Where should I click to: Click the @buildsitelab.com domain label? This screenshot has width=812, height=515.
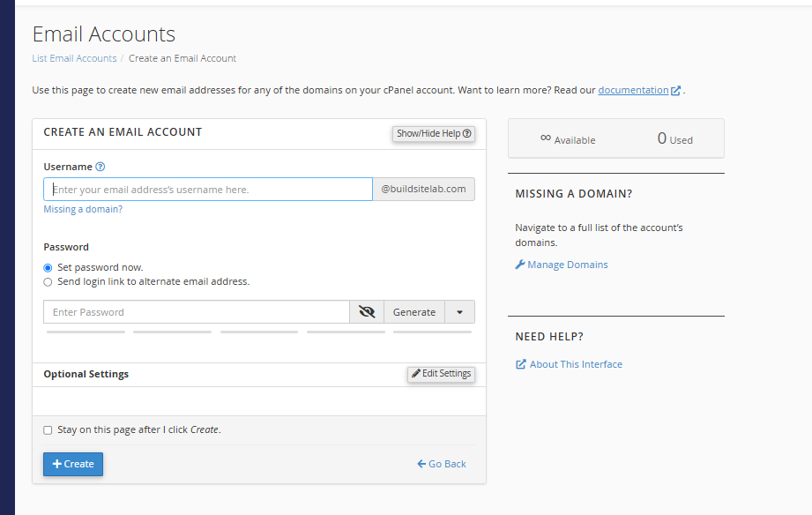(423, 190)
